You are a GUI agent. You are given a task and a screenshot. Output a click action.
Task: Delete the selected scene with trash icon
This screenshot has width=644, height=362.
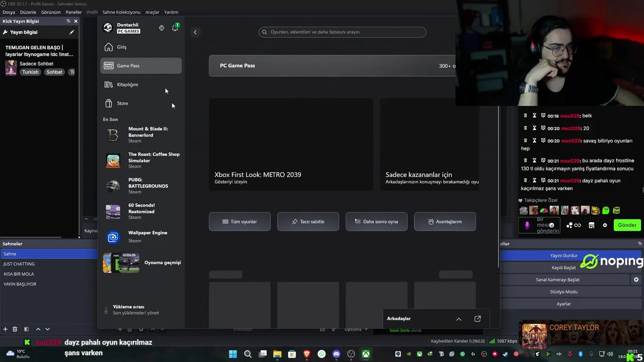pos(15,329)
